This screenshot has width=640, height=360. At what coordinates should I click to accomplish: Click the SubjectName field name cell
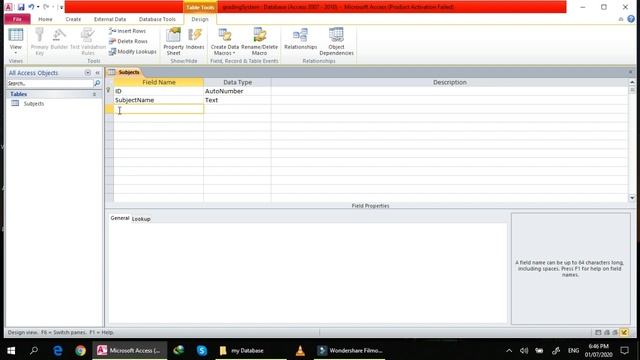pos(158,100)
